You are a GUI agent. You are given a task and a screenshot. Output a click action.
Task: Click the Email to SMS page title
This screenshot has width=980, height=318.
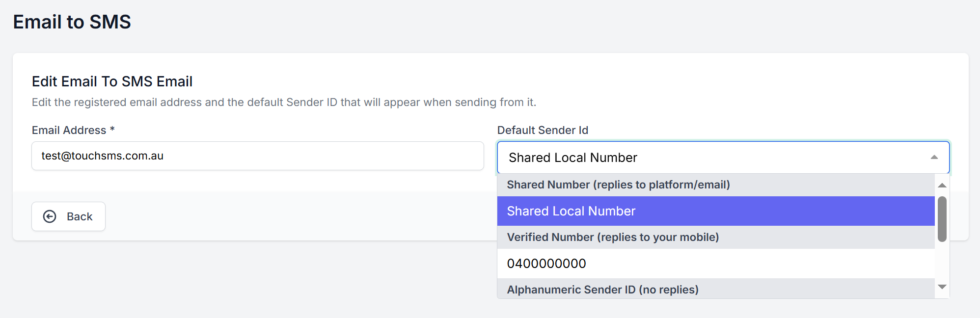(x=72, y=22)
